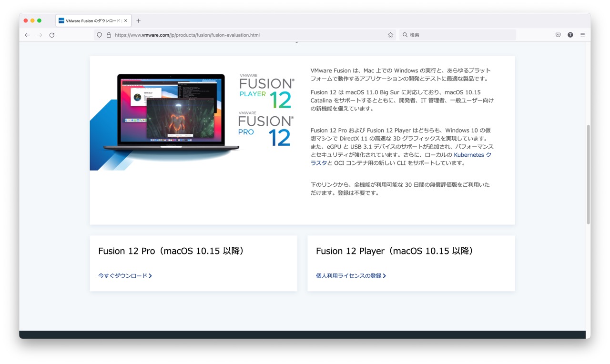
Task: Click the chevron after 個人利用ライセンスの登録
Action: pos(384,275)
